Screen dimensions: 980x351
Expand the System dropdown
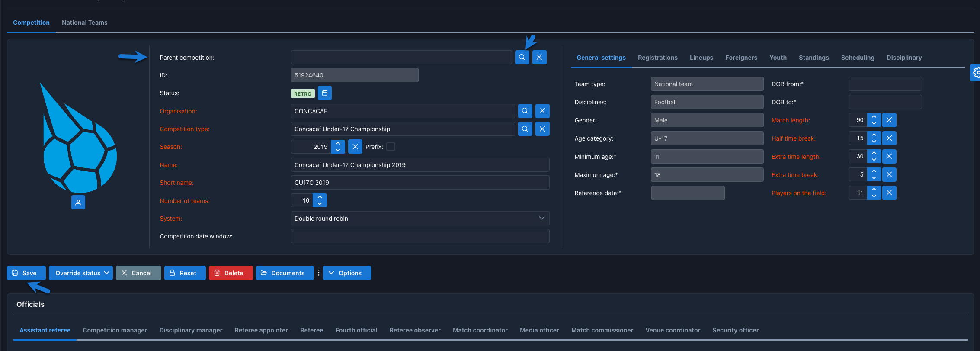coord(541,219)
